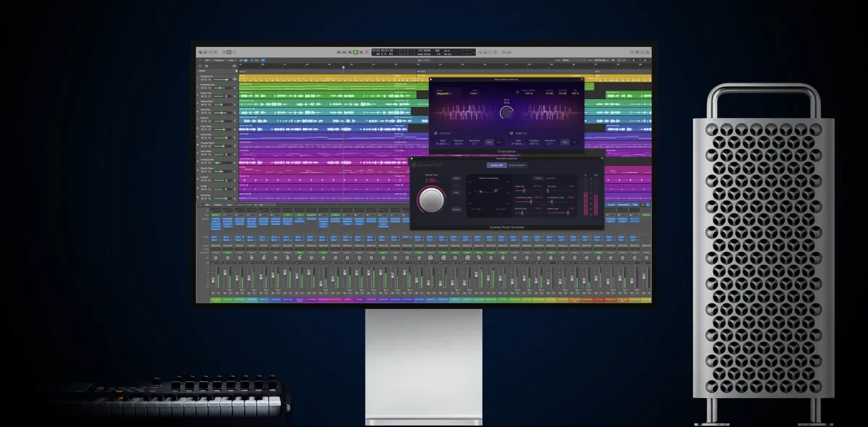This screenshot has width=868, height=427.
Task: Open the Drag dropdown set to No Overlap
Action: [x=602, y=60]
